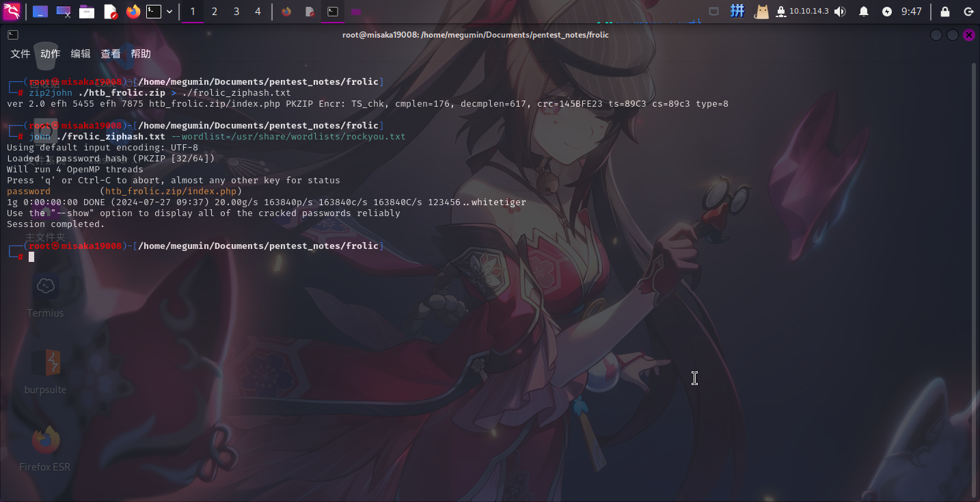Open the Pinyin input method indicator
This screenshot has height=502, width=980.
pyautogui.click(x=737, y=11)
